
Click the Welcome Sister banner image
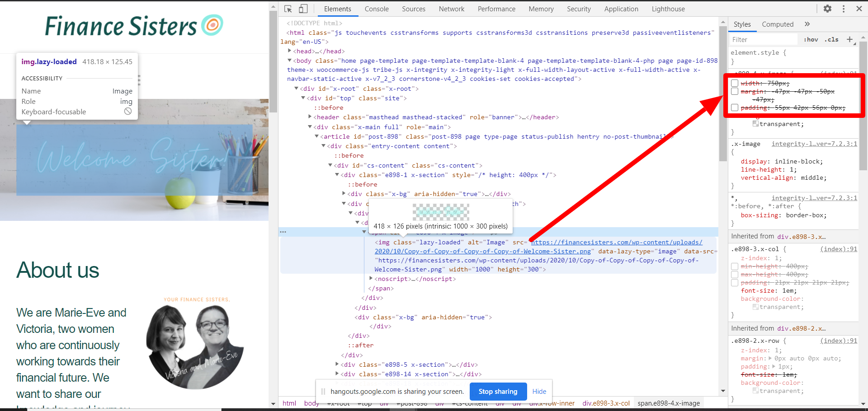click(x=134, y=160)
